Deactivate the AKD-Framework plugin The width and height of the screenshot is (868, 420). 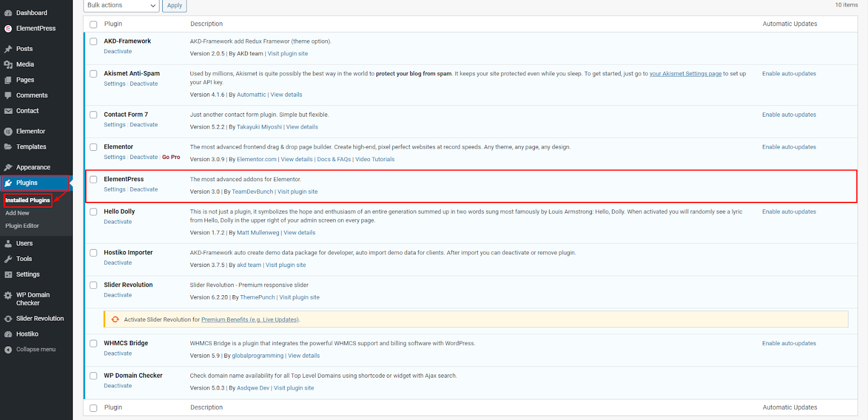(x=118, y=52)
